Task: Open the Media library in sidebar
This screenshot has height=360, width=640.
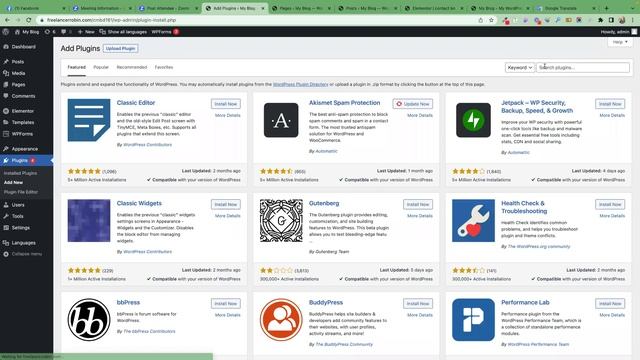Action: [18, 73]
